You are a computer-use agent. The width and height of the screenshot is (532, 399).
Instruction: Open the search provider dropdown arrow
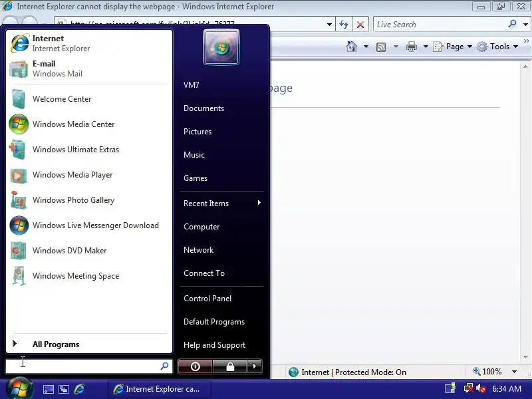pos(525,25)
